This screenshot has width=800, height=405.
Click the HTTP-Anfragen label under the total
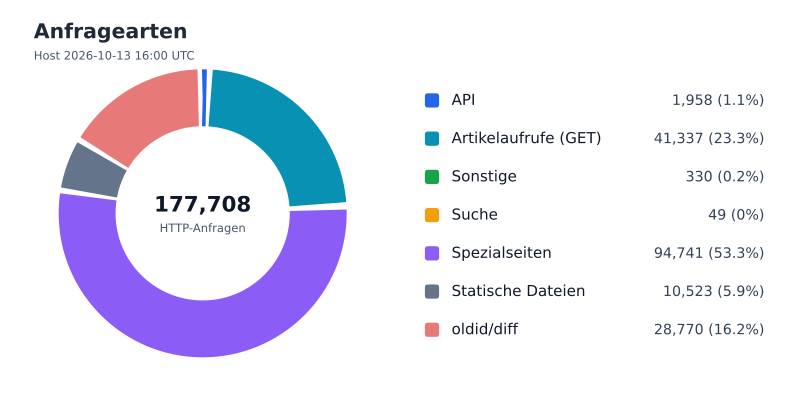(x=203, y=228)
